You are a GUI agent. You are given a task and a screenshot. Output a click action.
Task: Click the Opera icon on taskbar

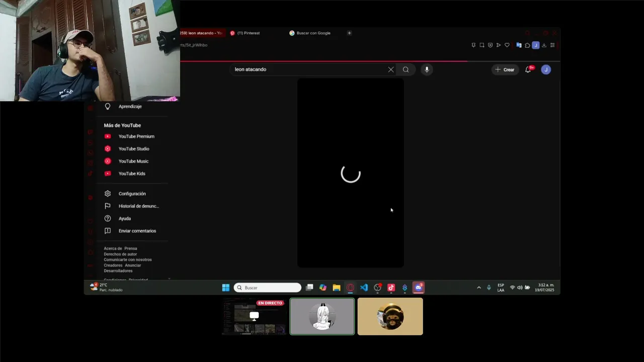(x=350, y=288)
